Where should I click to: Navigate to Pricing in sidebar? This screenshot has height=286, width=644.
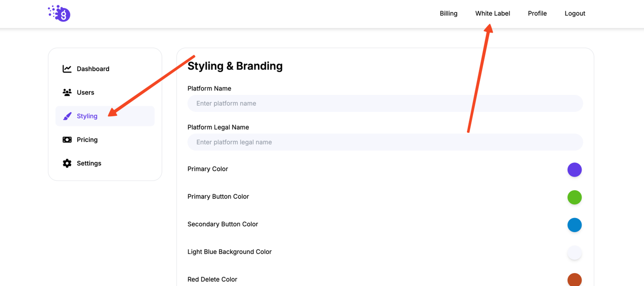(87, 140)
